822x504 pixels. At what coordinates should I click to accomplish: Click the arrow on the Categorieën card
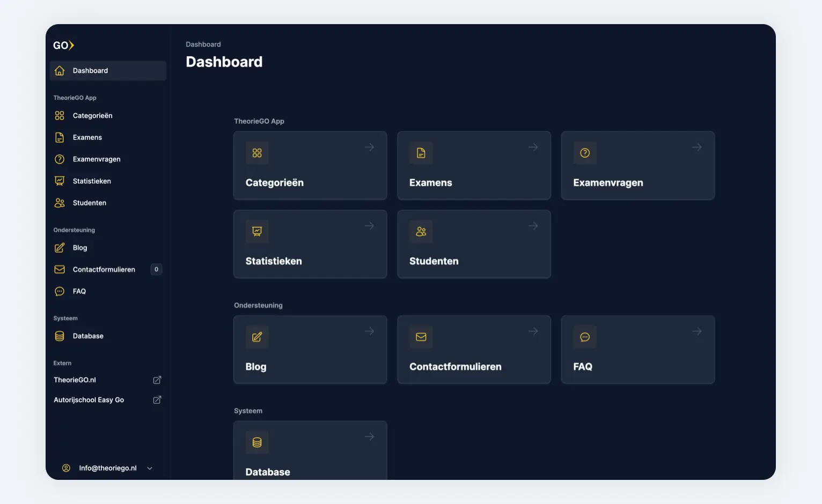369,147
